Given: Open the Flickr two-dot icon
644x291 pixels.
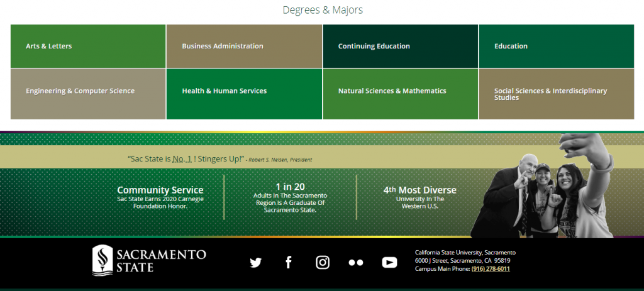Looking at the screenshot, I should click(x=356, y=263).
